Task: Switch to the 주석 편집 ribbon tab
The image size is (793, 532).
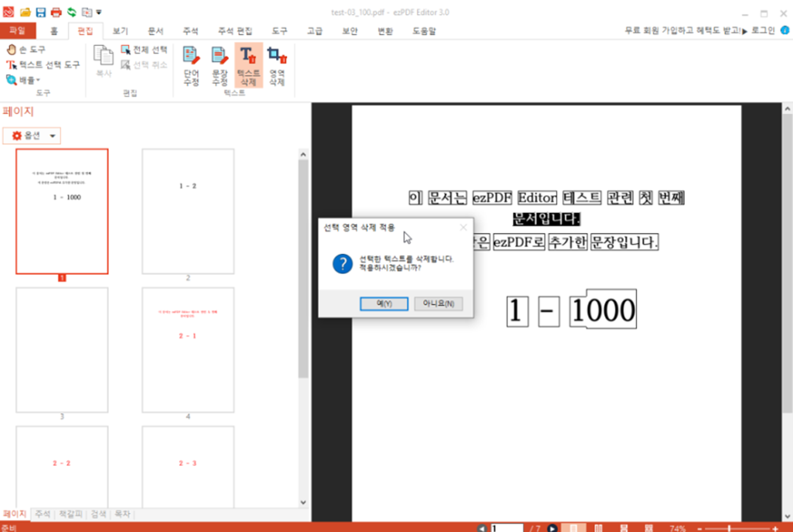Action: coord(235,31)
